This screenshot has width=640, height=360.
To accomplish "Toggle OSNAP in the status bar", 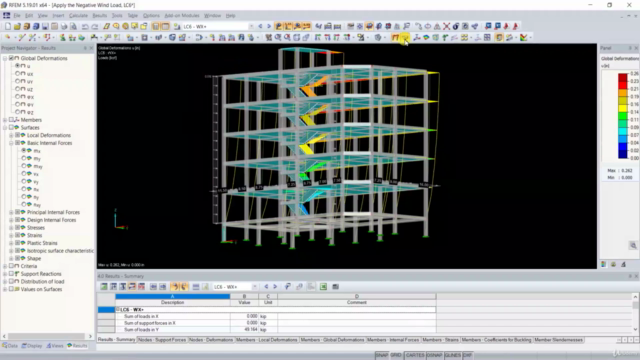I will pos(434,355).
